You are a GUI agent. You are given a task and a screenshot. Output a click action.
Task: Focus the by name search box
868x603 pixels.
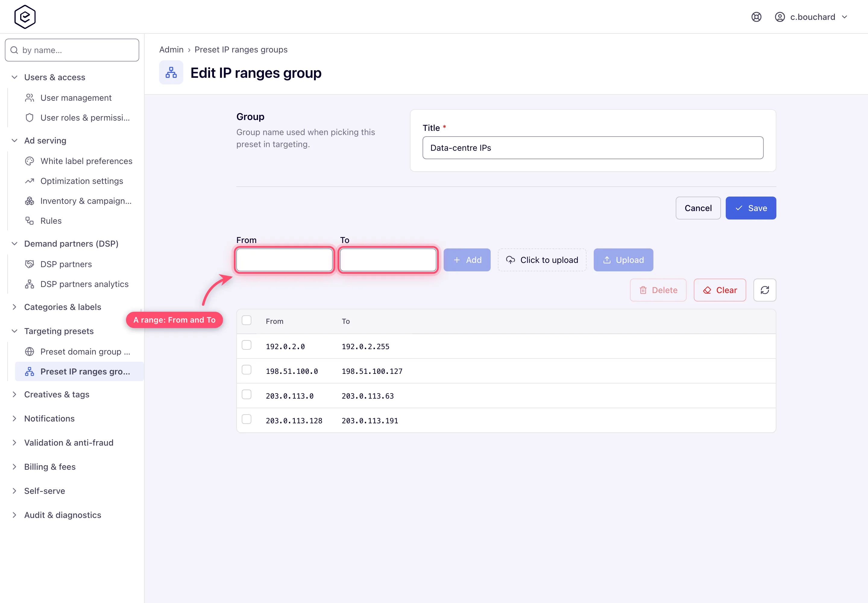click(72, 50)
